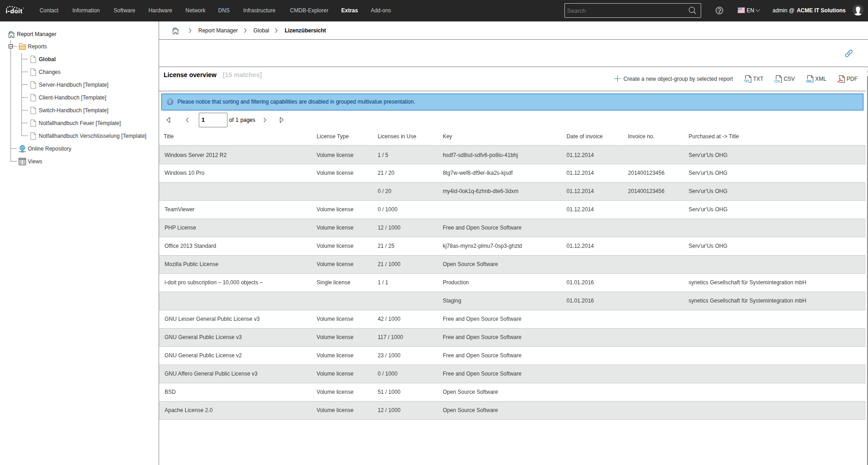Click the TeamViewer row title

(x=180, y=209)
